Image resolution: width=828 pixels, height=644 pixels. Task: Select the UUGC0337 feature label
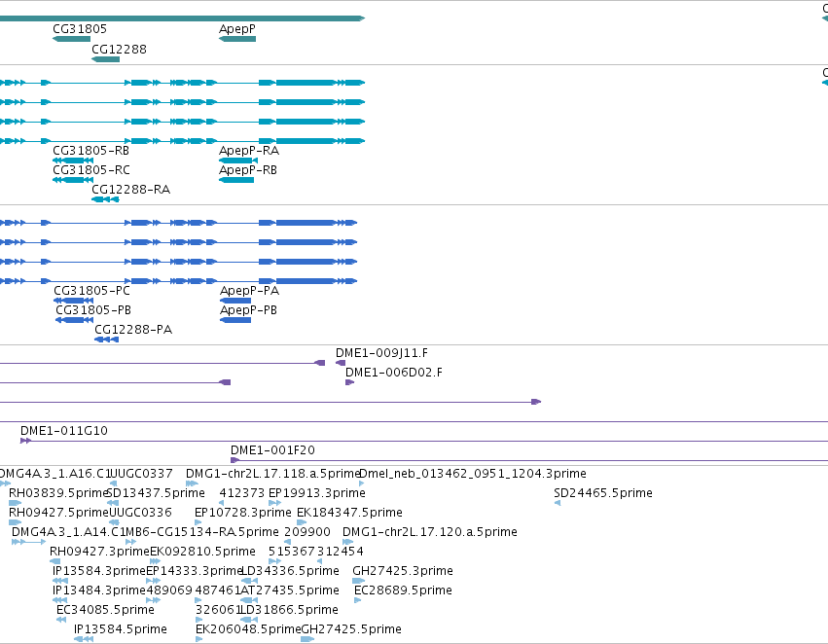click(141, 474)
